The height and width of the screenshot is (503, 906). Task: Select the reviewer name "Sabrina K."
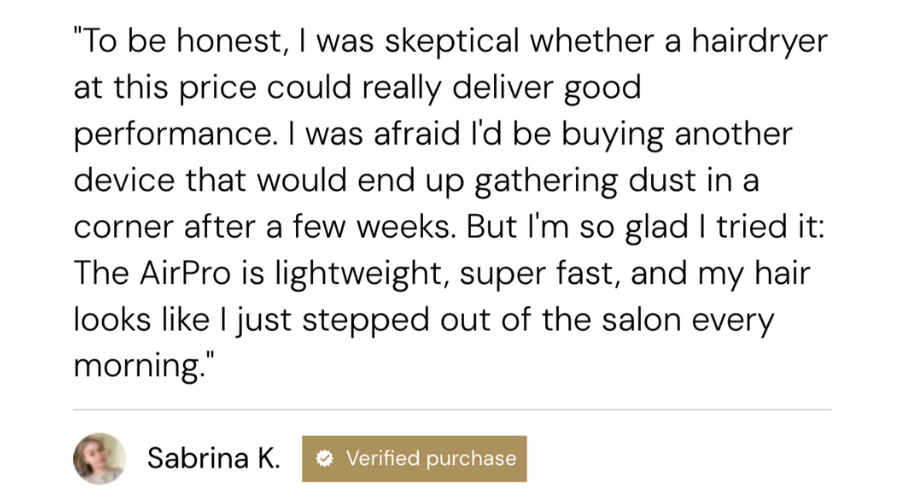[x=213, y=459]
